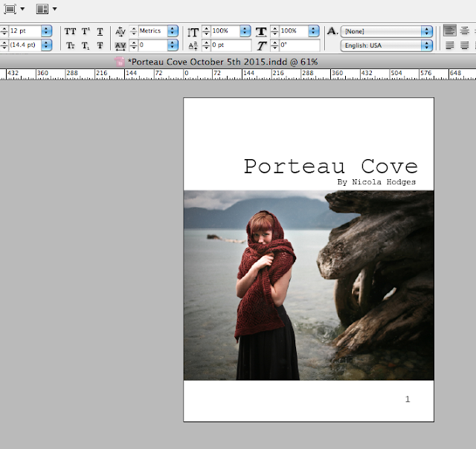Click the Subscript button
Image resolution: width=476 pixels, height=449 pixels.
click(86, 45)
